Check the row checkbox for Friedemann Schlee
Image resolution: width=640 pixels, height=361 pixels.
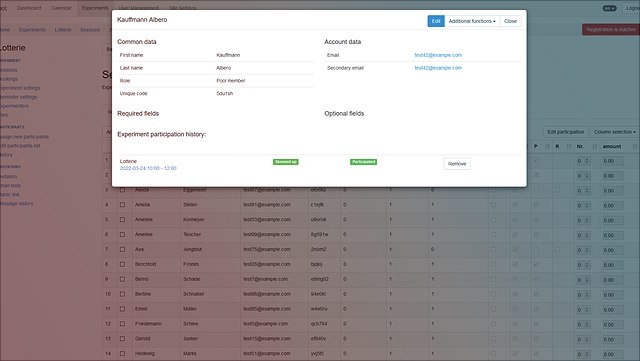click(x=122, y=324)
